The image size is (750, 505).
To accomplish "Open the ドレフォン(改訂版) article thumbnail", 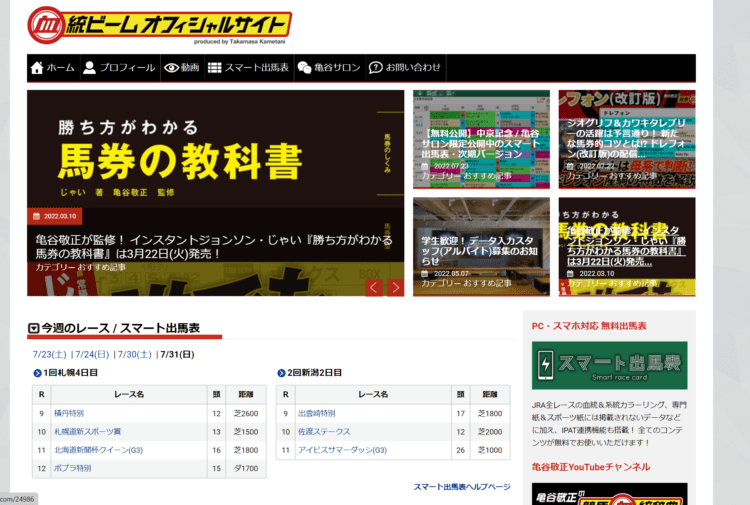I will tap(627, 140).
